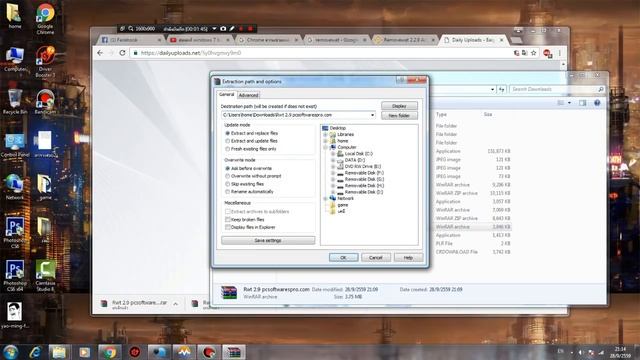Select Ask before overwrite option
This screenshot has width=640, height=360.
[x=227, y=168]
